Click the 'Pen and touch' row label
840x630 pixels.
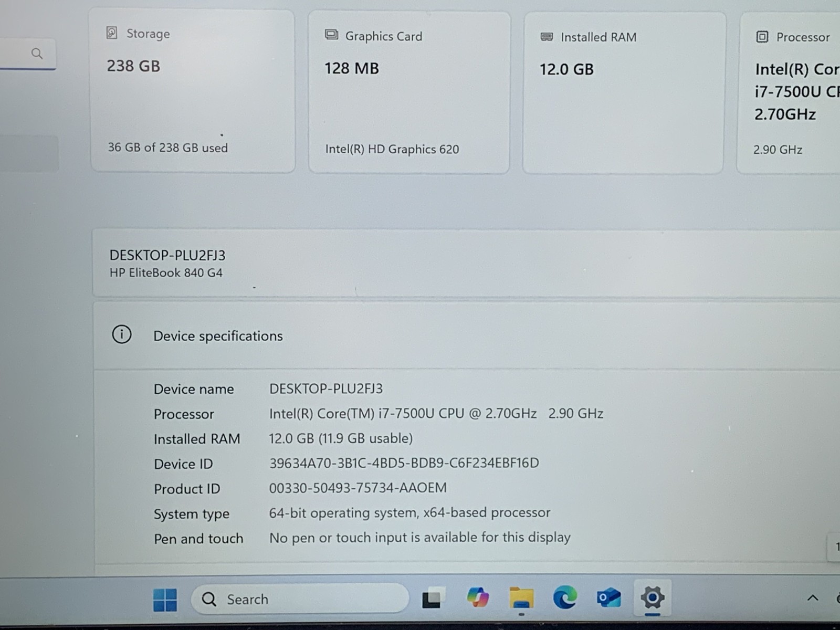click(198, 539)
